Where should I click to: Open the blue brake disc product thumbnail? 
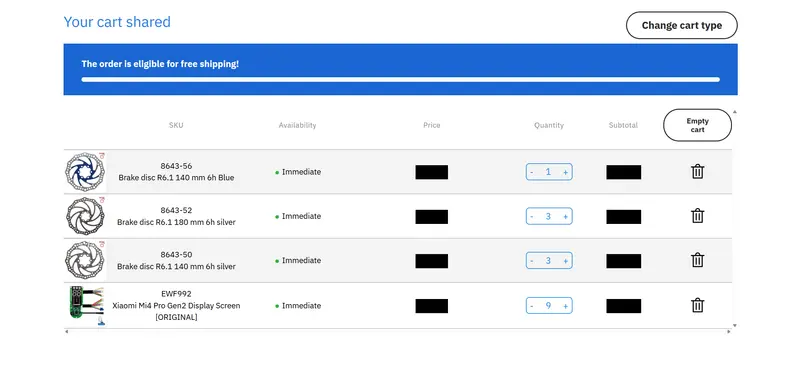(85, 172)
